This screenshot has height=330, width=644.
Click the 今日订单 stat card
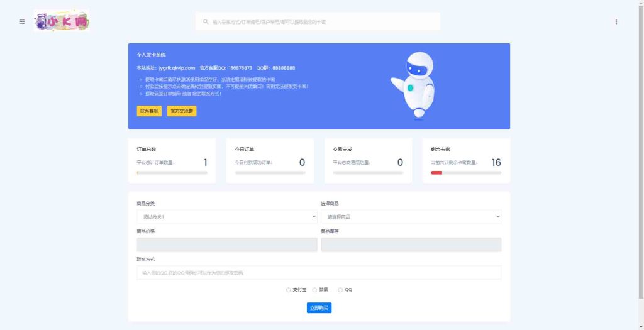point(270,161)
